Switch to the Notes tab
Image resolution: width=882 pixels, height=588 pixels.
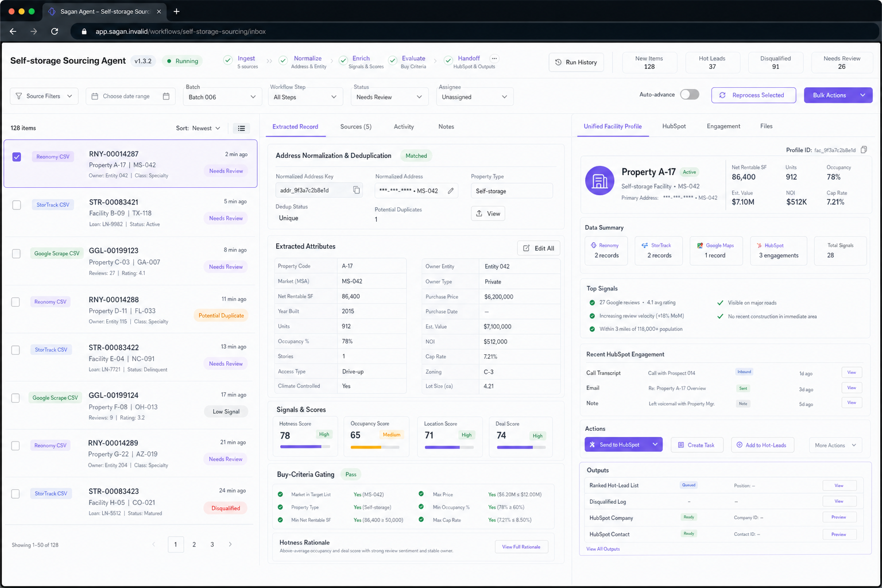click(446, 126)
